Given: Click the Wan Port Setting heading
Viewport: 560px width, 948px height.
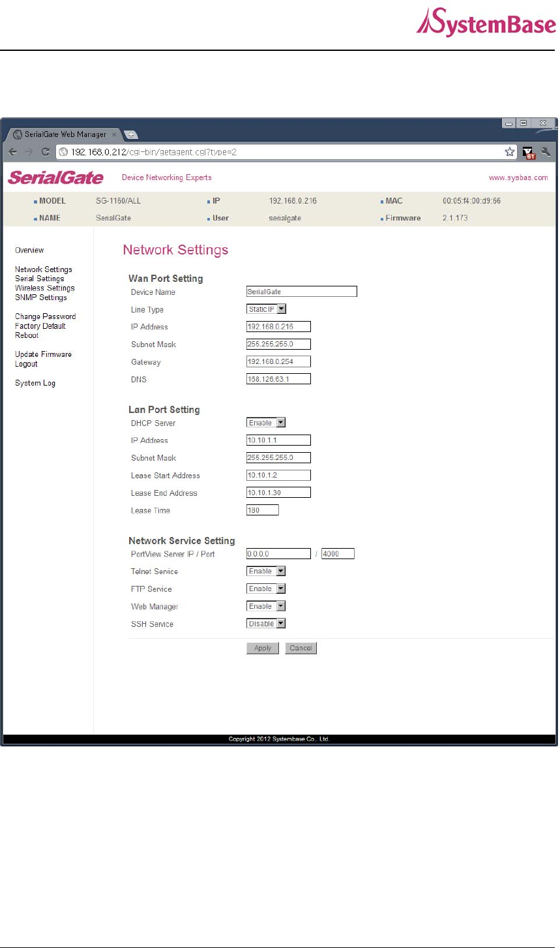Looking at the screenshot, I should coord(166,279).
